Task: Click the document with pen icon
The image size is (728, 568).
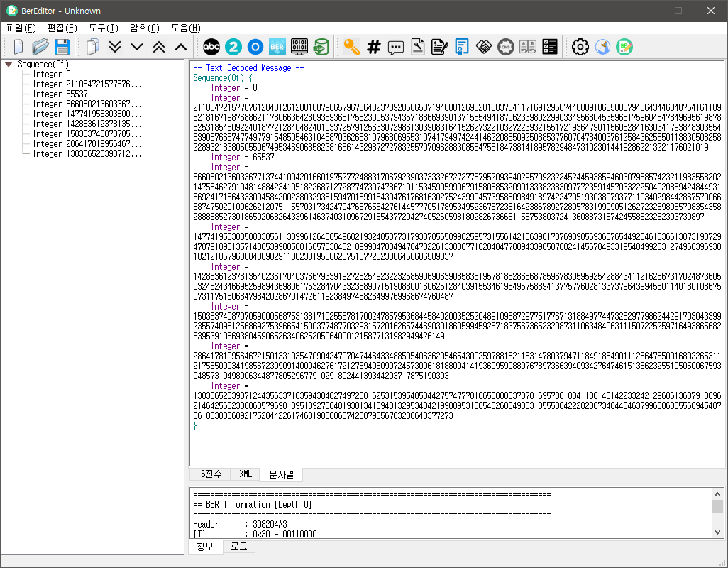Action: tap(418, 47)
